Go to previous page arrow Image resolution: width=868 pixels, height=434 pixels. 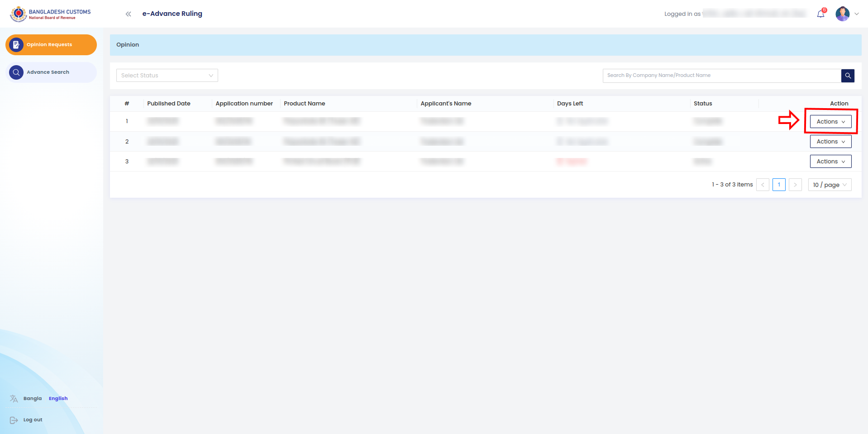(763, 185)
